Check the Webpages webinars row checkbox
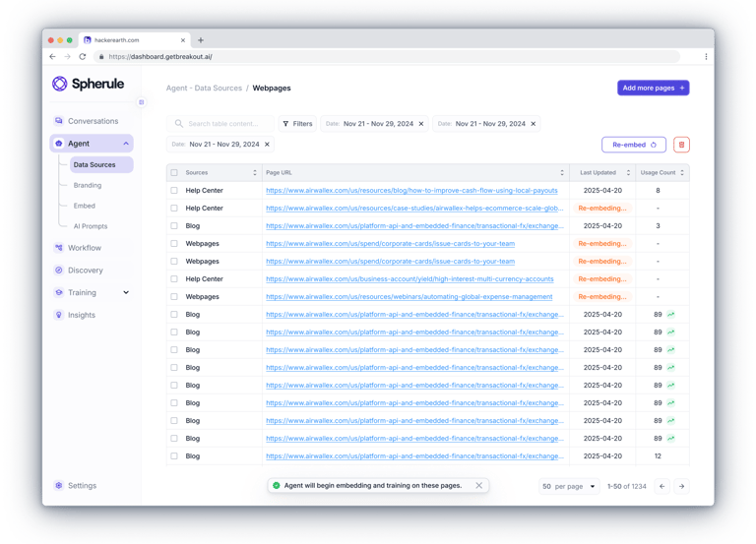Screen dimensions: 756x544 point(174,297)
